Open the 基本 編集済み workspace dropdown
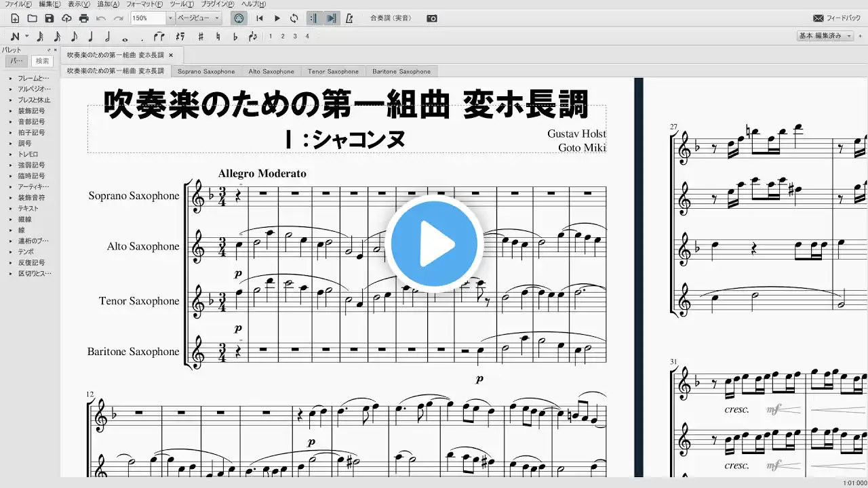The height and width of the screenshot is (488, 868). click(x=825, y=36)
